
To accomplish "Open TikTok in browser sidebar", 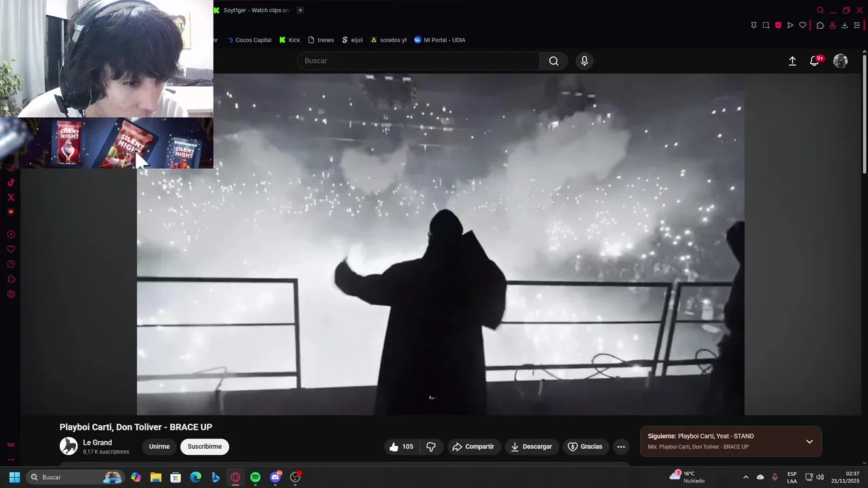I will pyautogui.click(x=11, y=182).
